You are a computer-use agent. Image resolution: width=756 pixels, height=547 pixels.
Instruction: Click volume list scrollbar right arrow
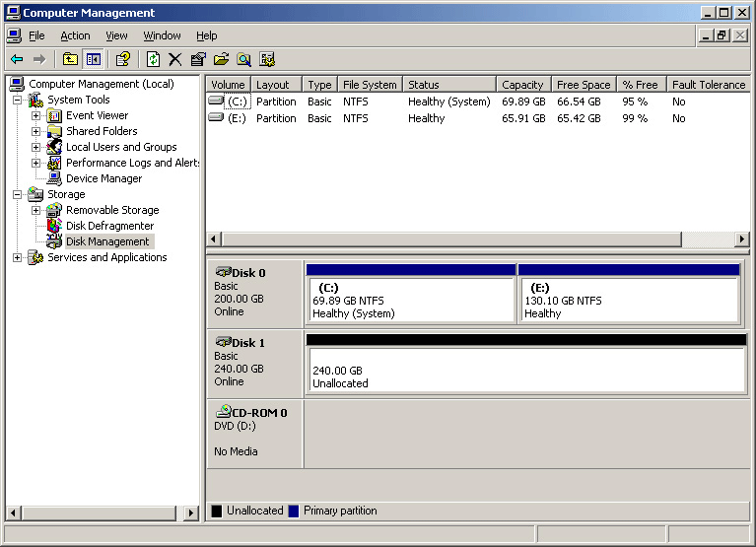point(741,239)
